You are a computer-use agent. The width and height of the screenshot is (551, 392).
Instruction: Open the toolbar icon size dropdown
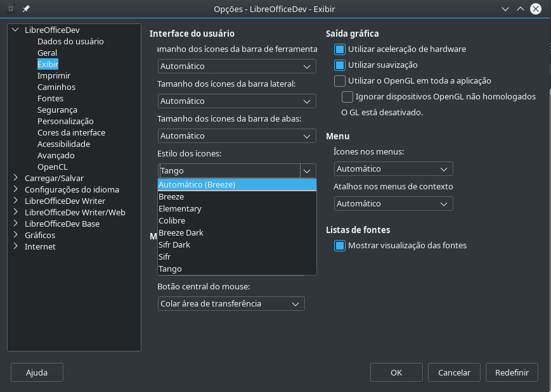coord(237,66)
